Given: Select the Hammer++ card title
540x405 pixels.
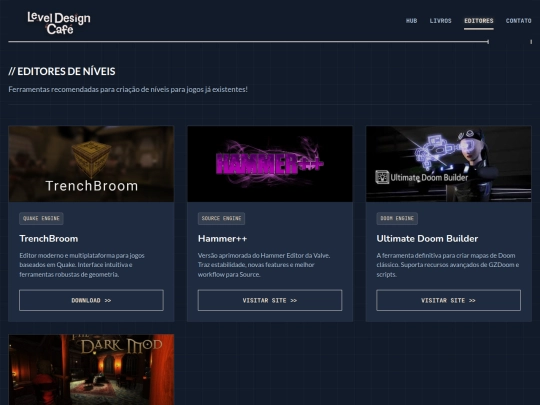Looking at the screenshot, I should pyautogui.click(x=222, y=239).
